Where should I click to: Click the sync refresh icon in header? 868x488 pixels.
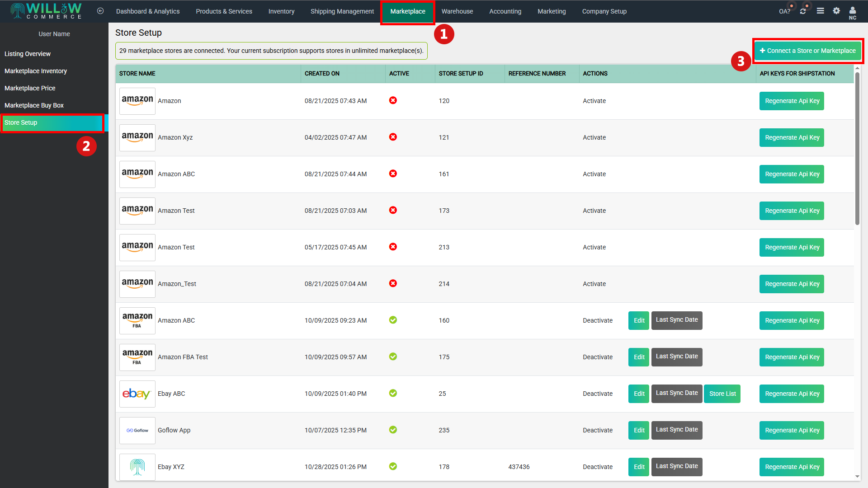coord(803,11)
